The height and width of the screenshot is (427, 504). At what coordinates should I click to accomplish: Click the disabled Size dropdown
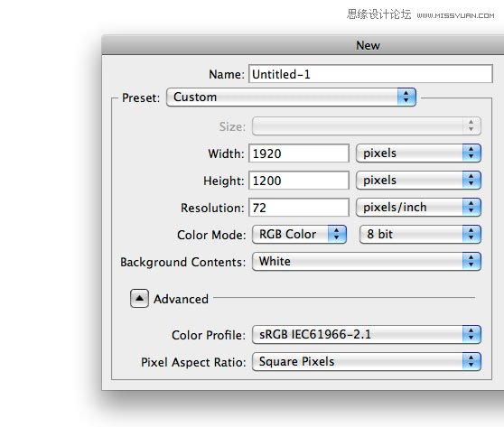[367, 126]
